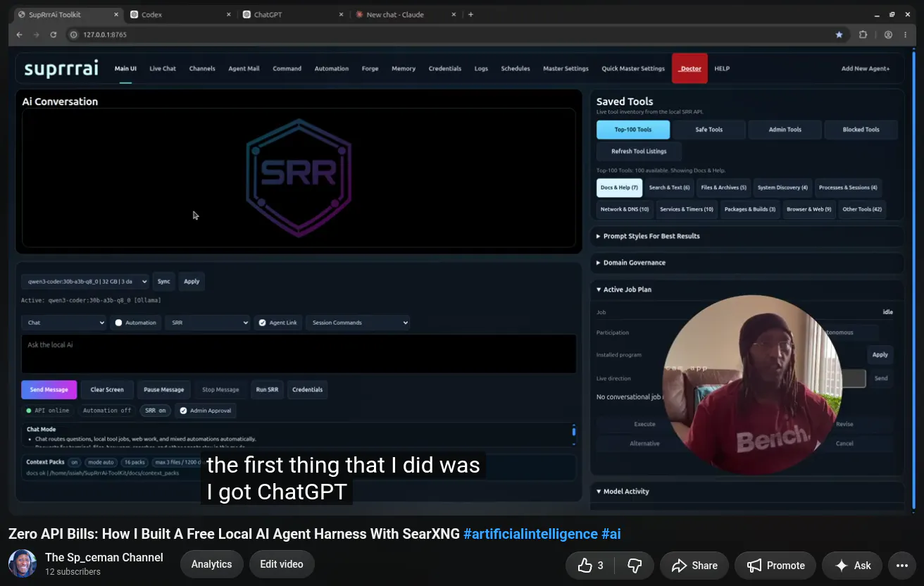Select the Network & DNS (10) category
The width and height of the screenshot is (924, 586).
coord(625,209)
